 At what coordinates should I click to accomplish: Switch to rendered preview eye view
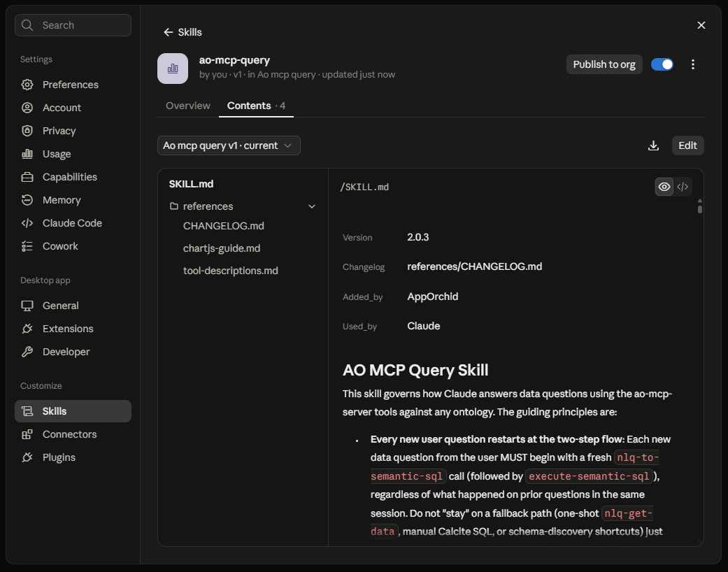[x=664, y=187]
